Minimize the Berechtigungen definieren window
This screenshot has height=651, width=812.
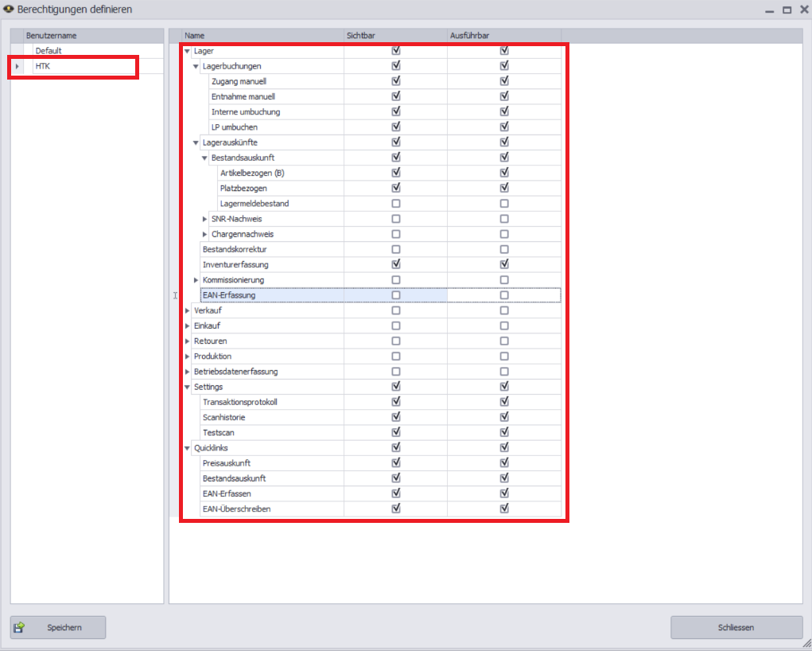pos(770,10)
